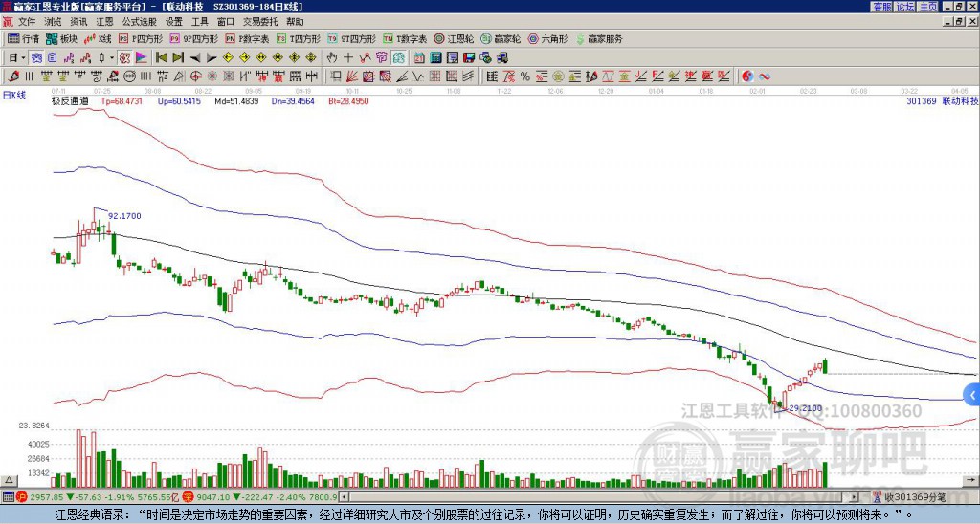Image resolution: width=980 pixels, height=524 pixels.
Task: Click the right arrow at volume pane edge
Action: pyautogui.click(x=972, y=480)
